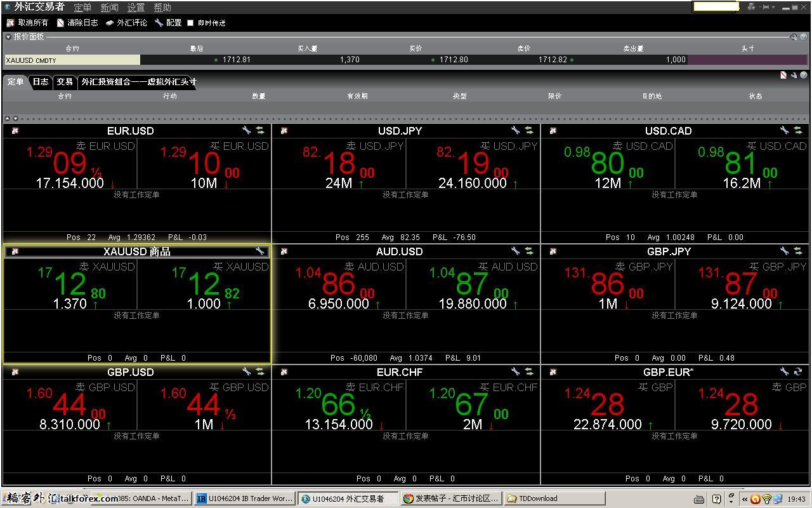Open OANDA MetaTrader taskbar item
This screenshot has height=508, width=812.
[140, 498]
